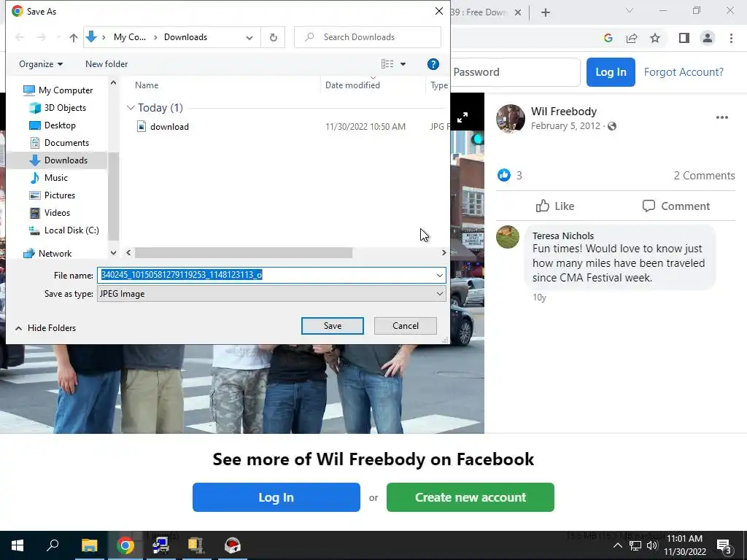Click large blue Log In button

276,497
